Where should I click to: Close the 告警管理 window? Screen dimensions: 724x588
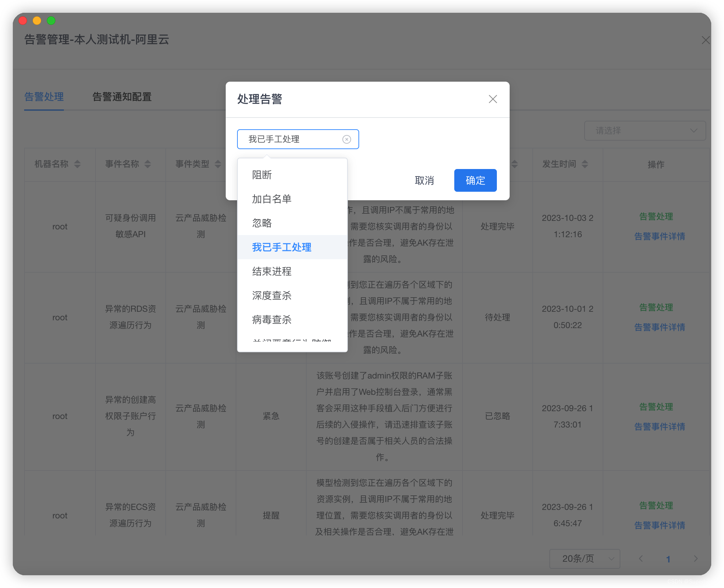(x=706, y=40)
